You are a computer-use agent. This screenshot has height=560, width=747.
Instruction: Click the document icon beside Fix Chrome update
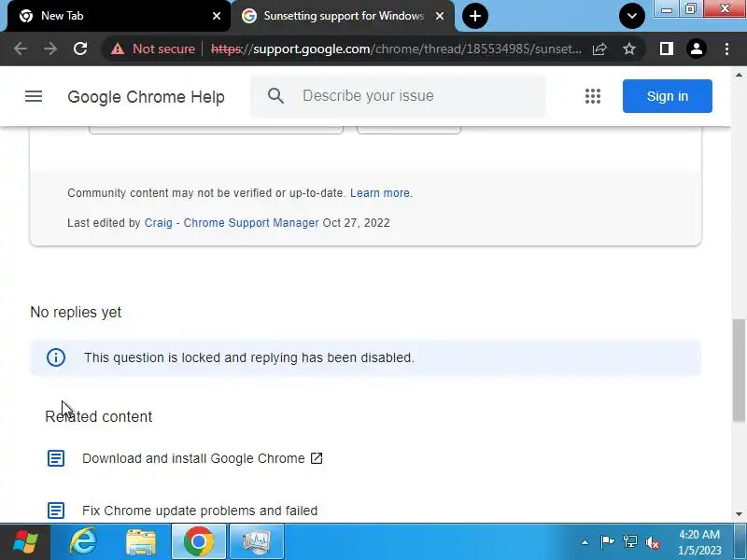[x=56, y=511]
